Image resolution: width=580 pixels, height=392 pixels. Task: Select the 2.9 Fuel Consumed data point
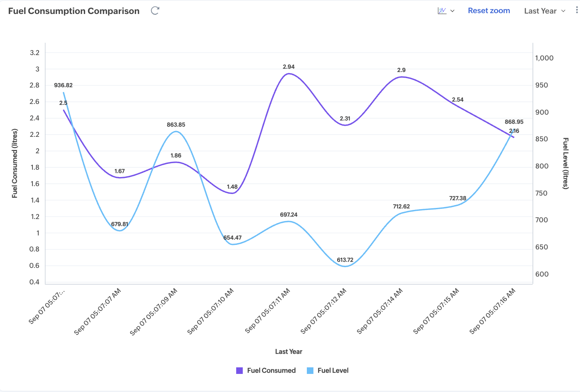point(401,77)
